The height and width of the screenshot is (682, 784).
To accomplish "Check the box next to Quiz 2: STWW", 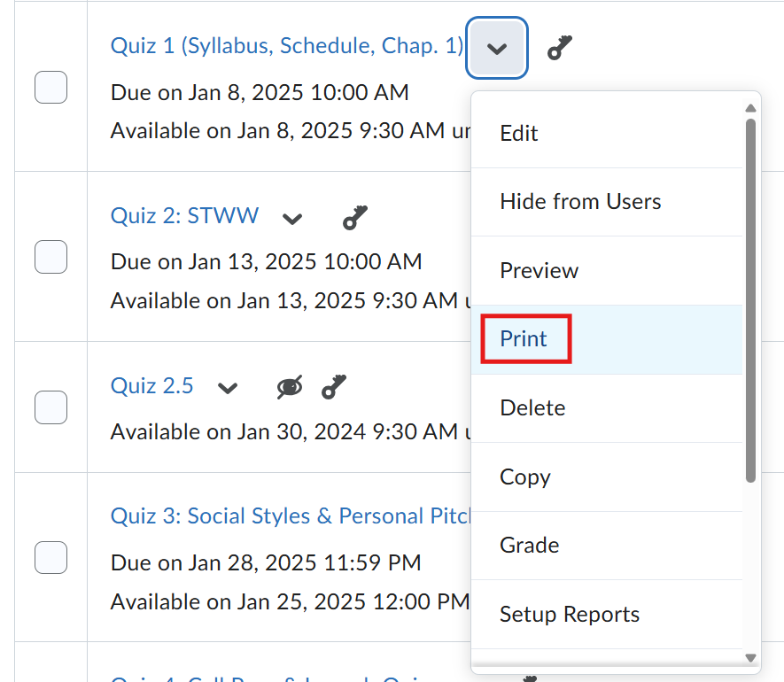I will click(50, 257).
